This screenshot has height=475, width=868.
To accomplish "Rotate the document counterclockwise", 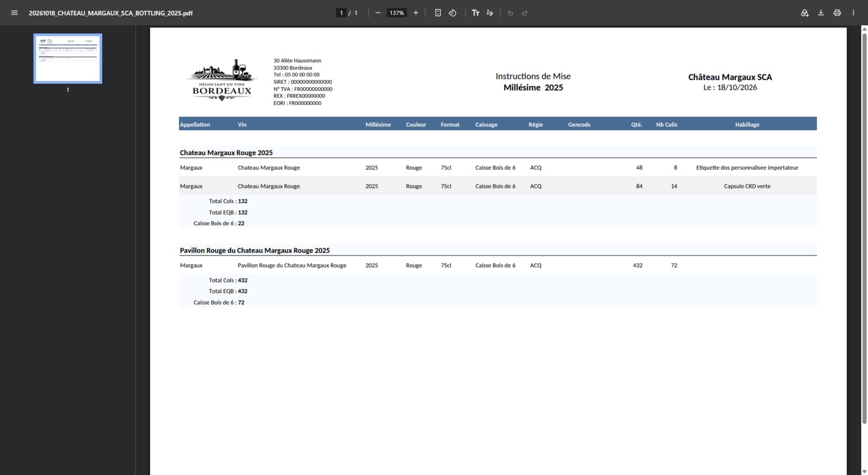I will [452, 13].
